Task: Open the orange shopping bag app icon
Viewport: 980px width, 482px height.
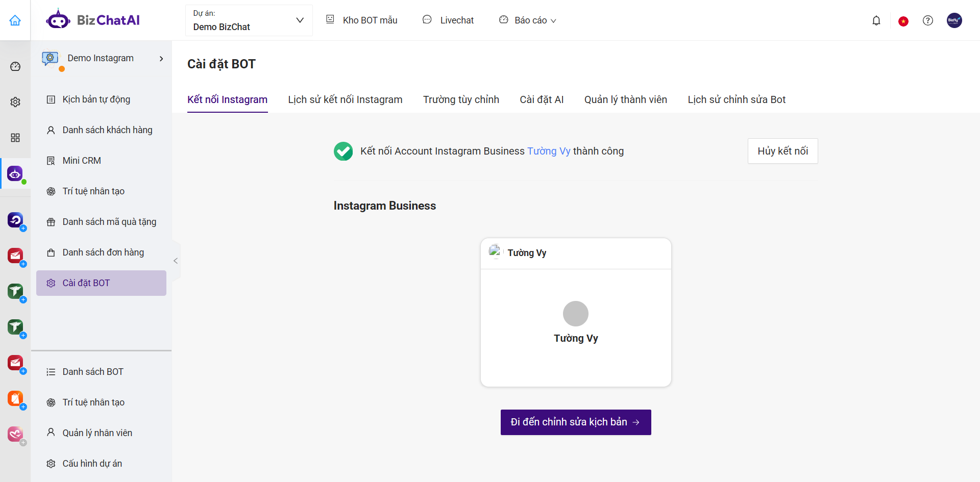Action: point(15,398)
